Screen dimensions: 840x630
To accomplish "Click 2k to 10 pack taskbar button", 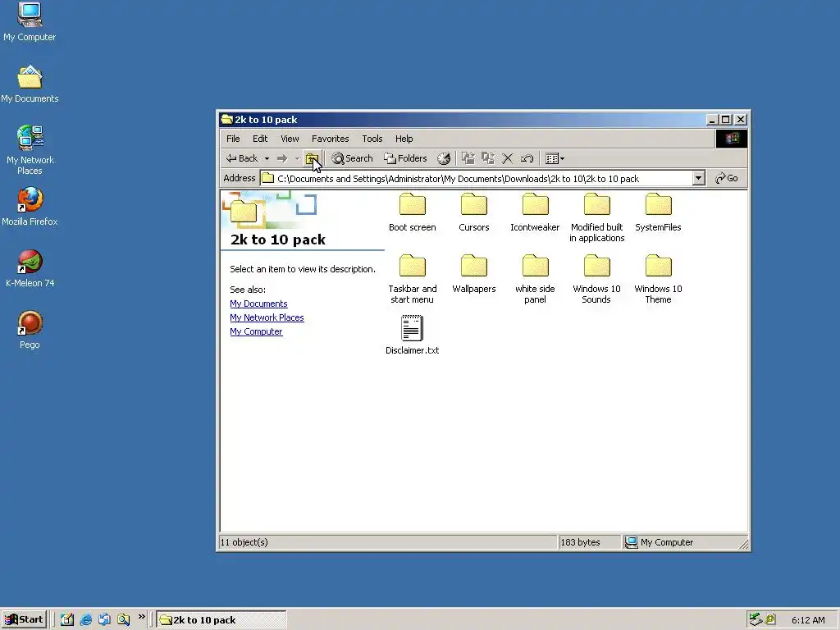I will [221, 620].
